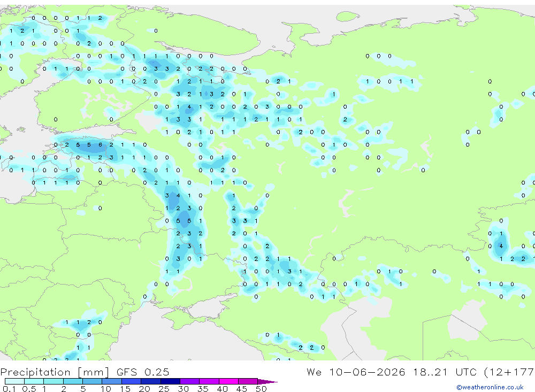Click the '(12+177' forecast offset text
Image resolution: width=535 pixels, height=392 pixels.
click(x=509, y=372)
